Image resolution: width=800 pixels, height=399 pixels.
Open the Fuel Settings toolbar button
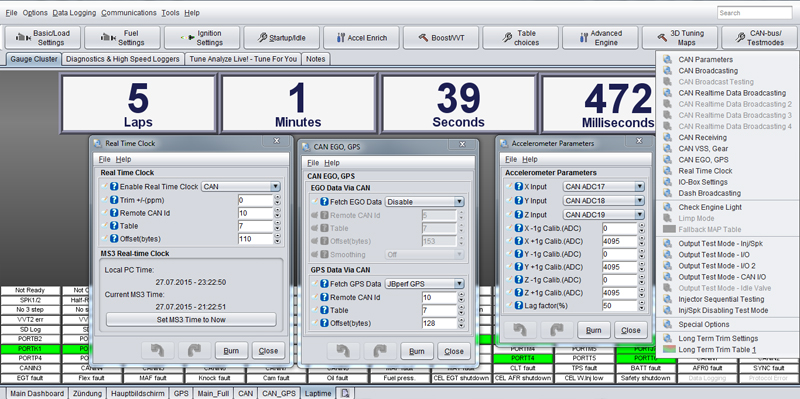(x=122, y=38)
